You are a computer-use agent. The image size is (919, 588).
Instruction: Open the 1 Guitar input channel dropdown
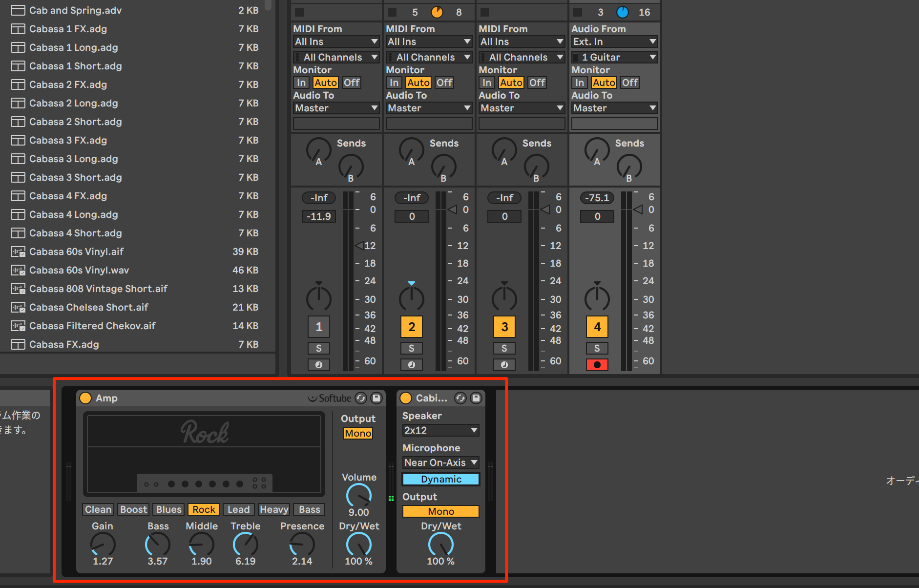pos(615,57)
